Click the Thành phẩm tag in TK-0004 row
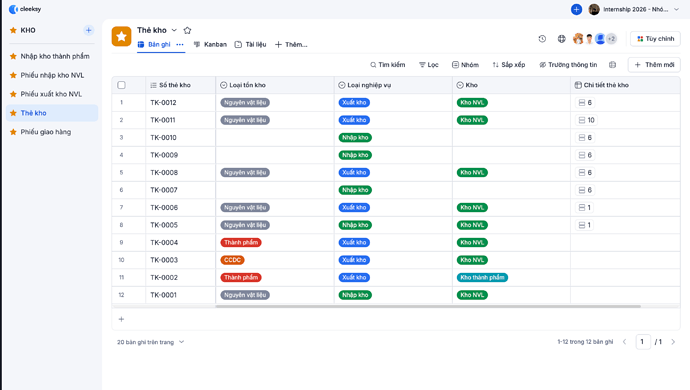The height and width of the screenshot is (390, 690). pyautogui.click(x=241, y=243)
